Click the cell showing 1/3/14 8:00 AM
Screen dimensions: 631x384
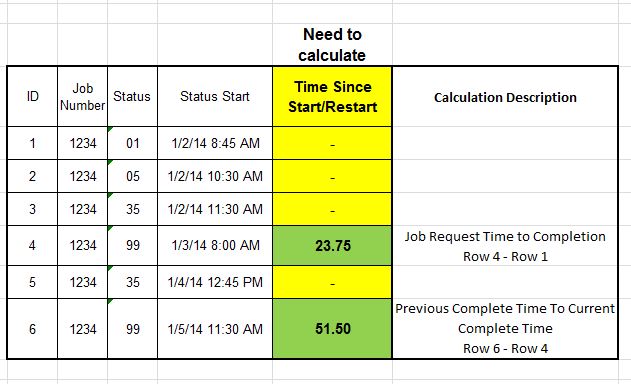215,246
